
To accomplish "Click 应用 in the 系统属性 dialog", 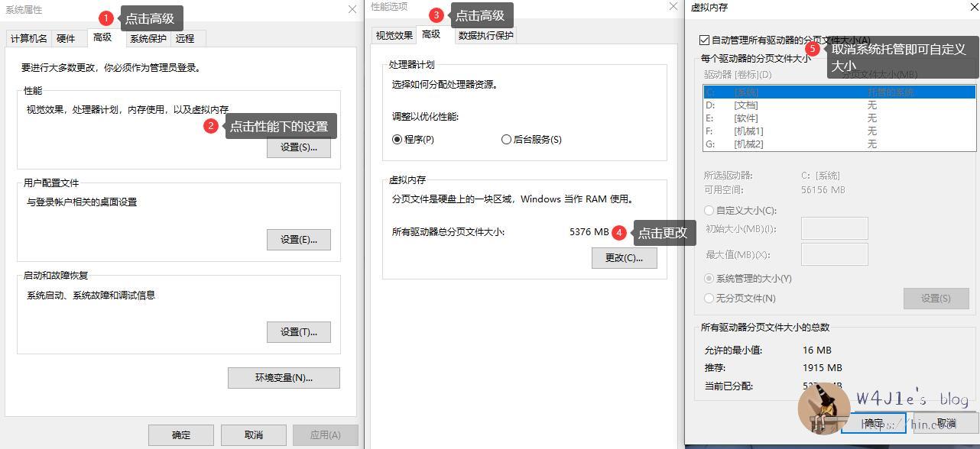I will tap(325, 434).
